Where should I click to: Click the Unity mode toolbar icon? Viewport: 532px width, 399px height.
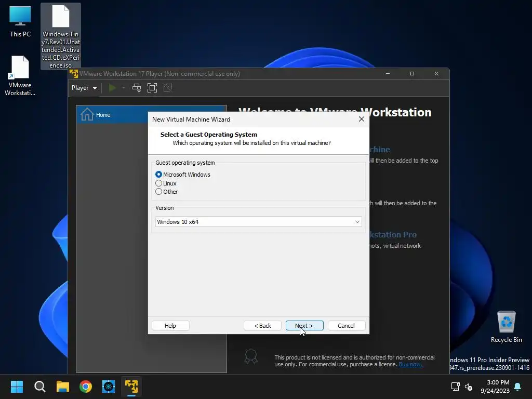(x=168, y=88)
